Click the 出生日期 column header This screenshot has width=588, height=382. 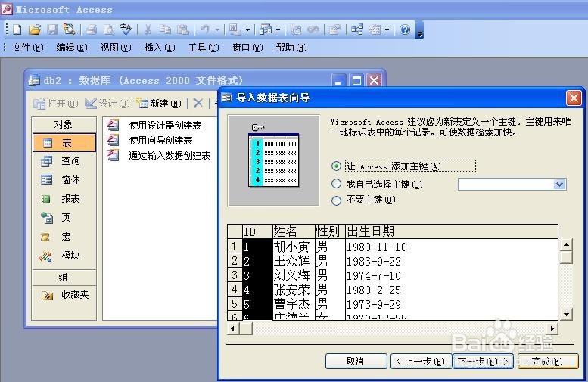pos(452,231)
